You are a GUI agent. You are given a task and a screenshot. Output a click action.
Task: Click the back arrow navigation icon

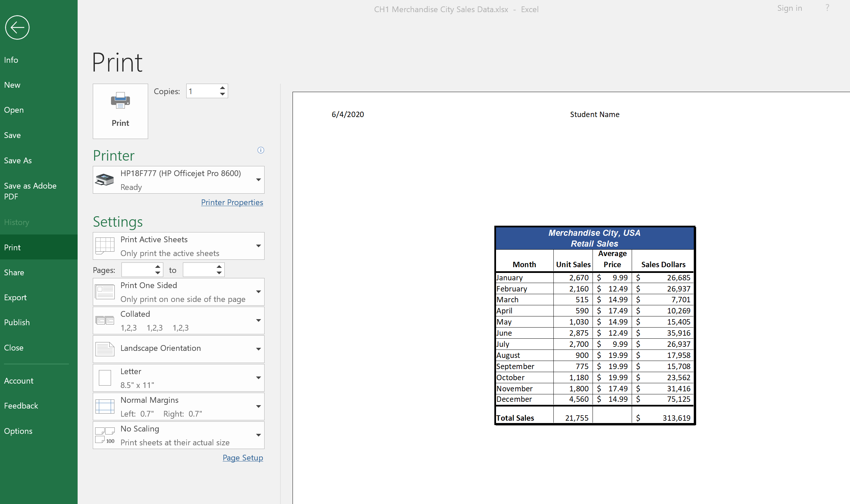(18, 27)
